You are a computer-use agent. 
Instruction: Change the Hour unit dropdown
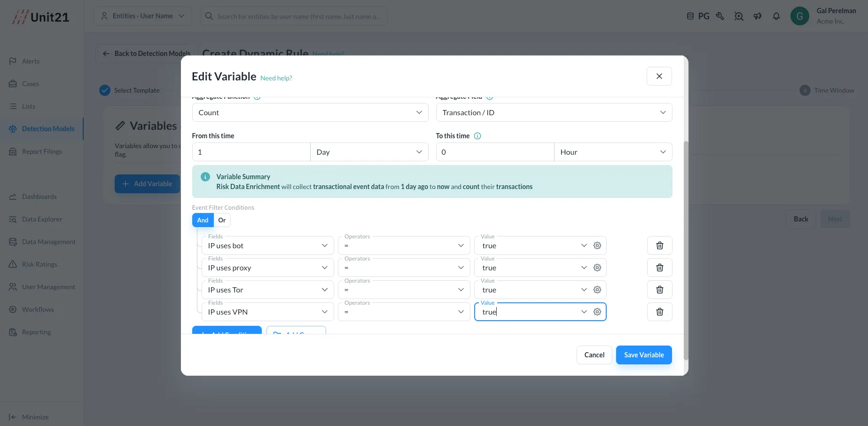coord(613,152)
